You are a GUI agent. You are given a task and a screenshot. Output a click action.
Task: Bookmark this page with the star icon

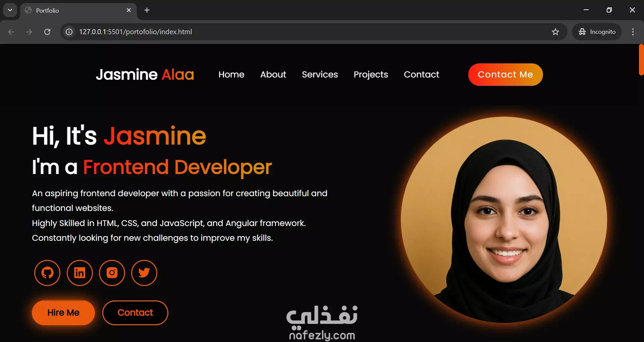[x=555, y=32]
